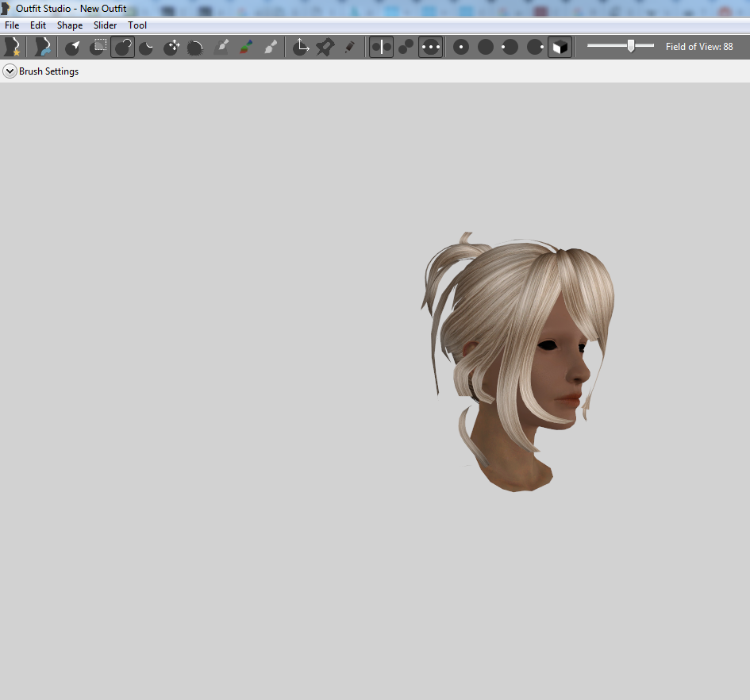
Task: Set left view with left-dot circle
Action: click(x=510, y=47)
